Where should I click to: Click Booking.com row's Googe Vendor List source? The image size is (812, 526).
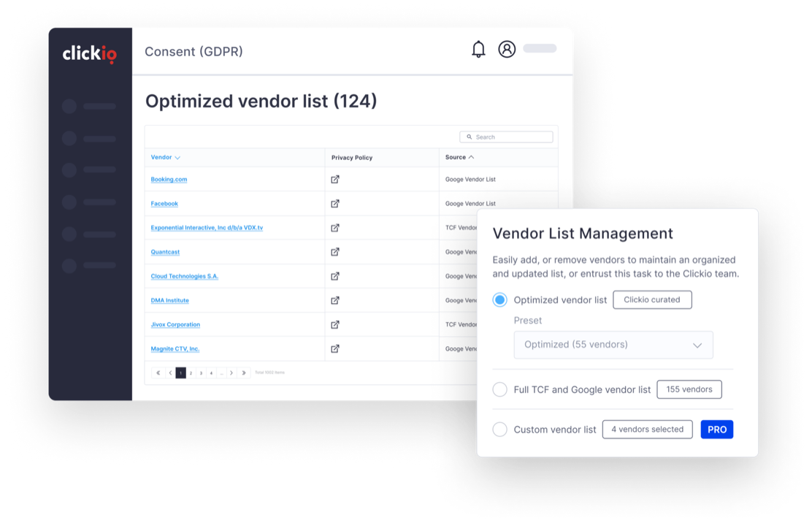pyautogui.click(x=470, y=179)
